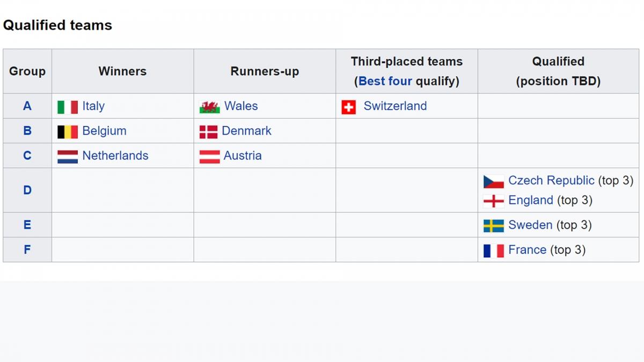Go to the Group F link
The width and height of the screenshot is (644, 362).
tap(27, 249)
